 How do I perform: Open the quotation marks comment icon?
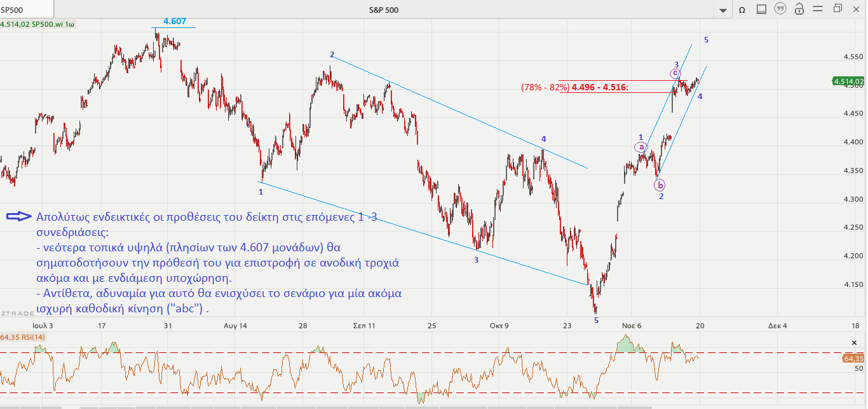point(780,10)
